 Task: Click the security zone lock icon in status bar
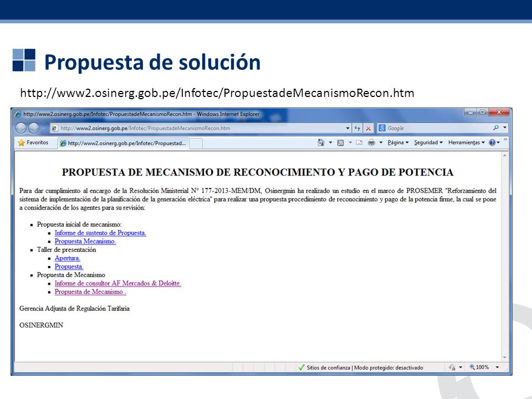[452, 367]
